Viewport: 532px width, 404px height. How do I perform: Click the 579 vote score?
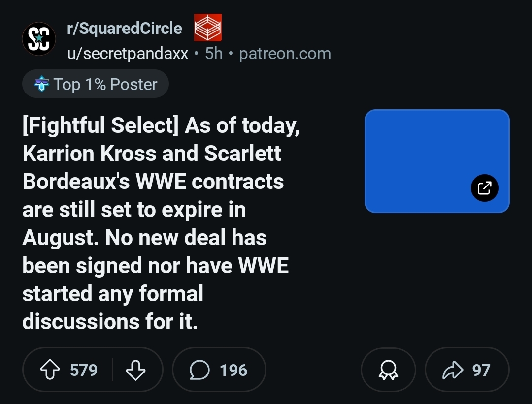pyautogui.click(x=84, y=370)
